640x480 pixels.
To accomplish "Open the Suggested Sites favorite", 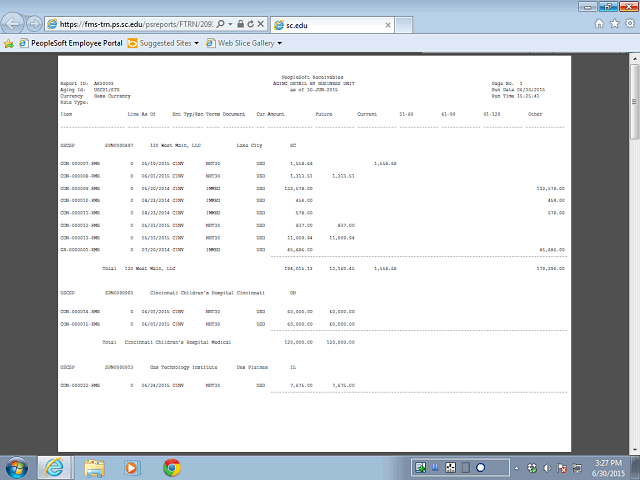I will point(160,43).
